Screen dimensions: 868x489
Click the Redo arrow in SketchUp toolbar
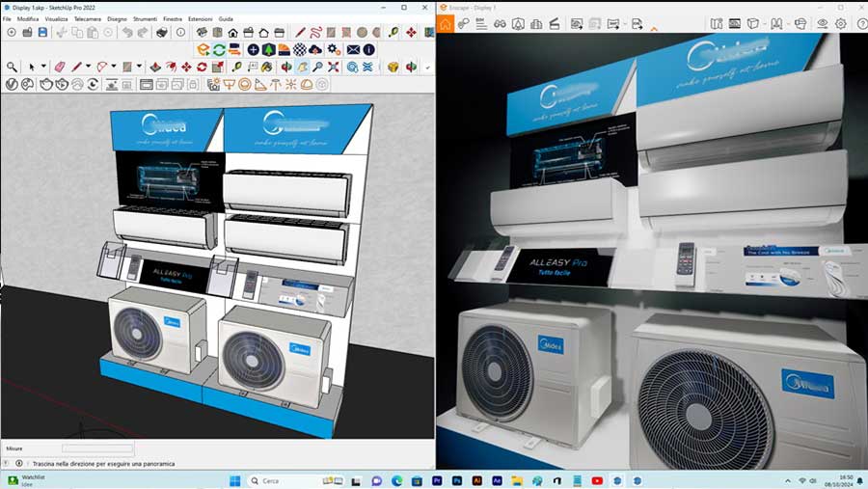click(143, 32)
